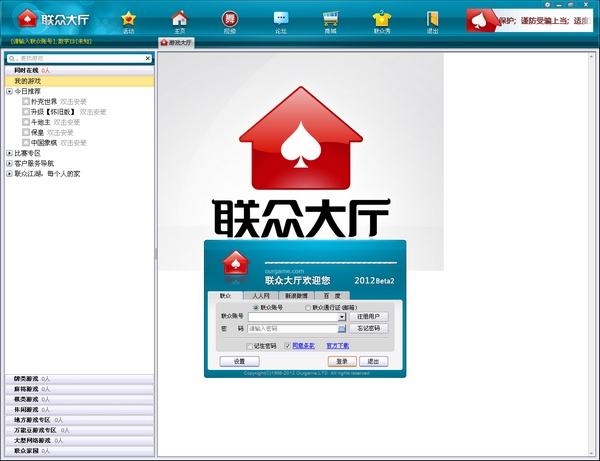Focus the 密码 password input field

point(293,329)
